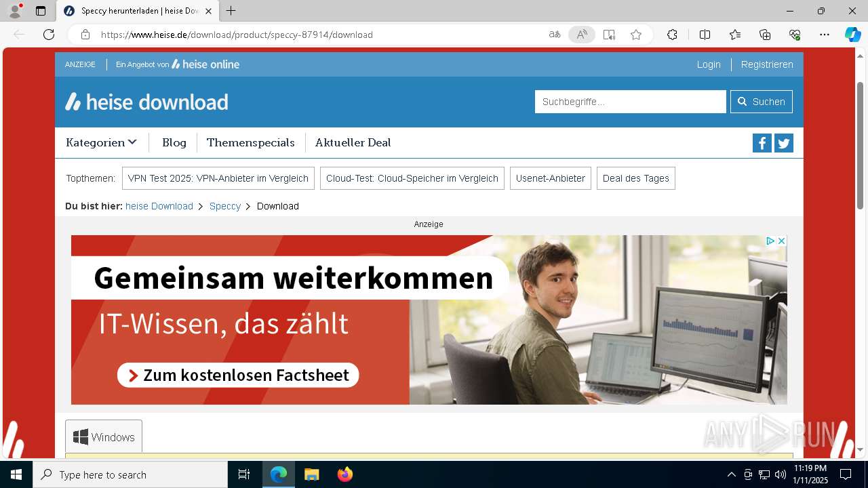Open the Windows Start menu

[16, 474]
